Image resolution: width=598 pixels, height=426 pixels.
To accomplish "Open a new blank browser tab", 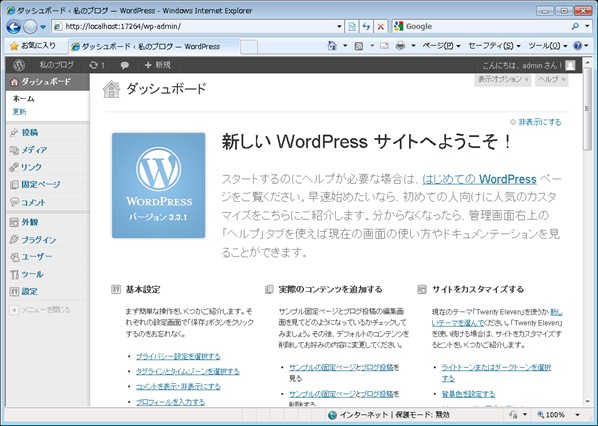I will [249, 47].
